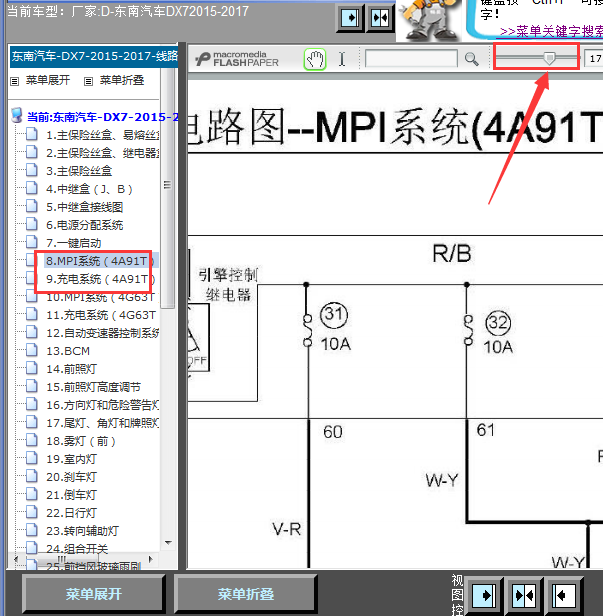Open 6.电源分配系统 entry

[85, 225]
